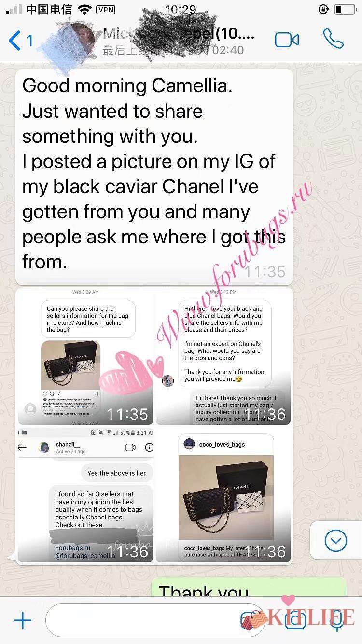Tap the green Thank you message bubble
Image resolution: width=362 pixels, height=644 pixels.
(x=249, y=587)
